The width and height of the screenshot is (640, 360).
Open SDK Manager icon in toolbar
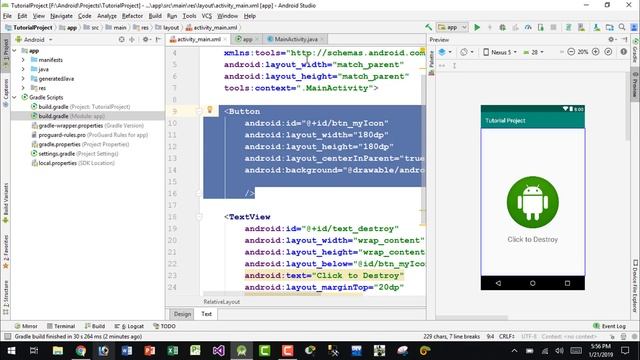596,27
